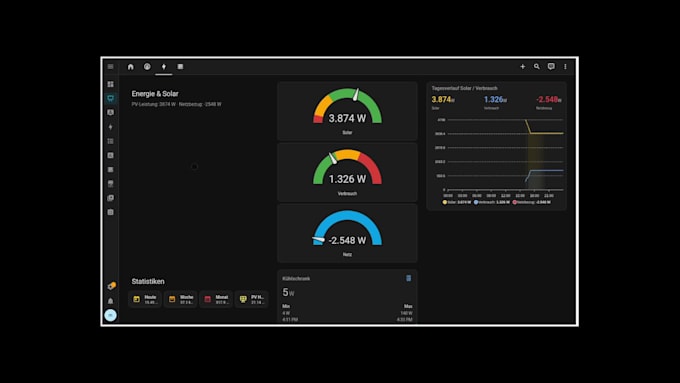The height and width of the screenshot is (383, 680).
Task: Open the Assist chat bubble icon
Action: [x=551, y=66]
